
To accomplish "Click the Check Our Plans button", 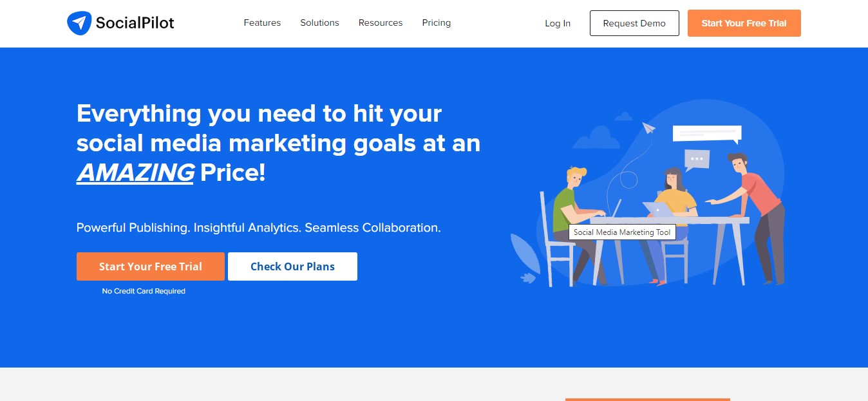I will click(292, 266).
